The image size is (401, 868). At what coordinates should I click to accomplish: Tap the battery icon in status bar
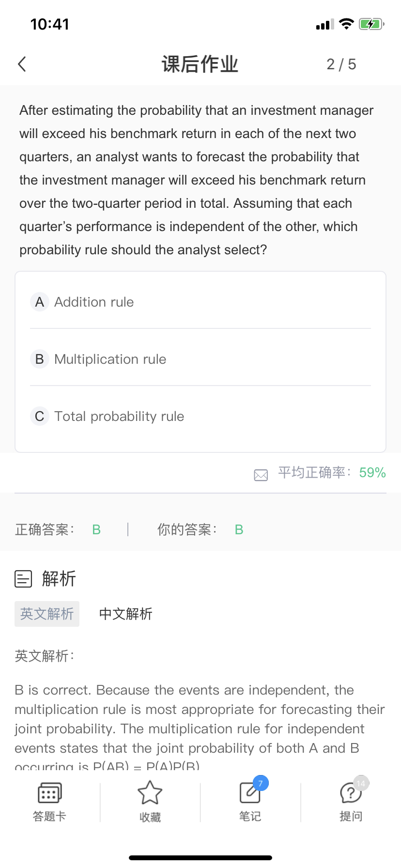[x=372, y=24]
